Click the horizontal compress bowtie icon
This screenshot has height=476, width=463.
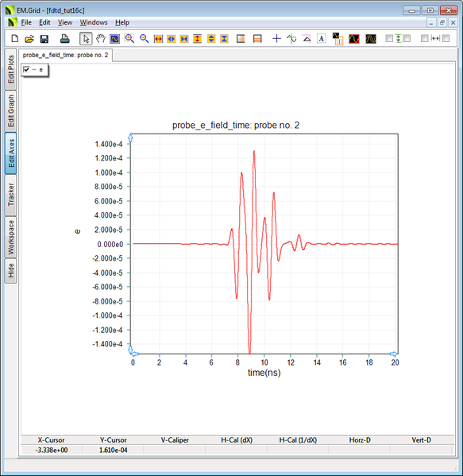(184, 39)
